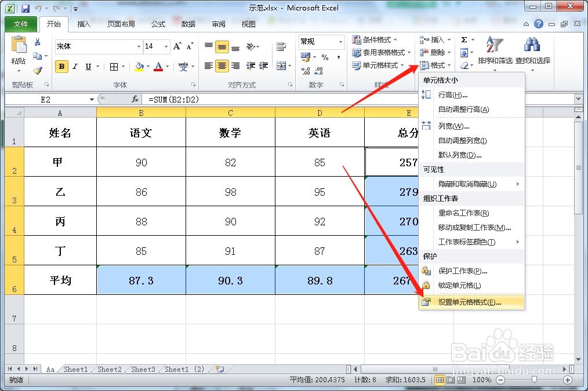
Task: Click the Clear eraser icon
Action: click(x=464, y=65)
